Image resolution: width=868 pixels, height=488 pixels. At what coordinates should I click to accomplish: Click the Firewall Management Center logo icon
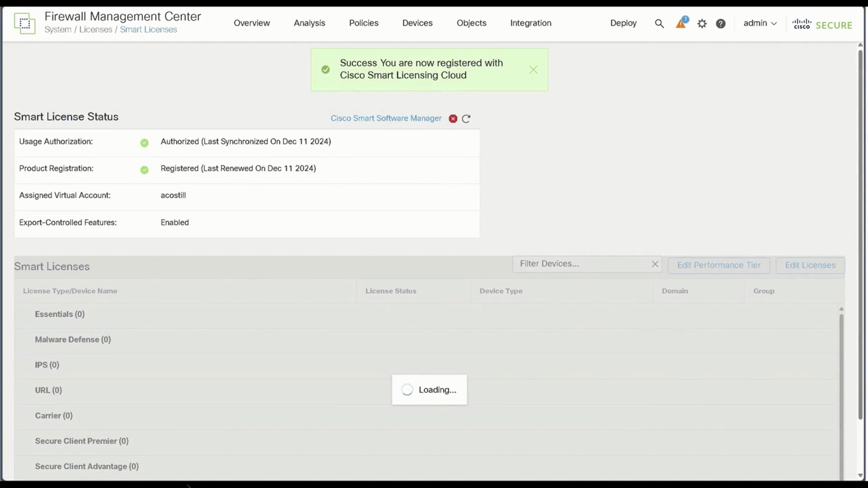(x=24, y=23)
